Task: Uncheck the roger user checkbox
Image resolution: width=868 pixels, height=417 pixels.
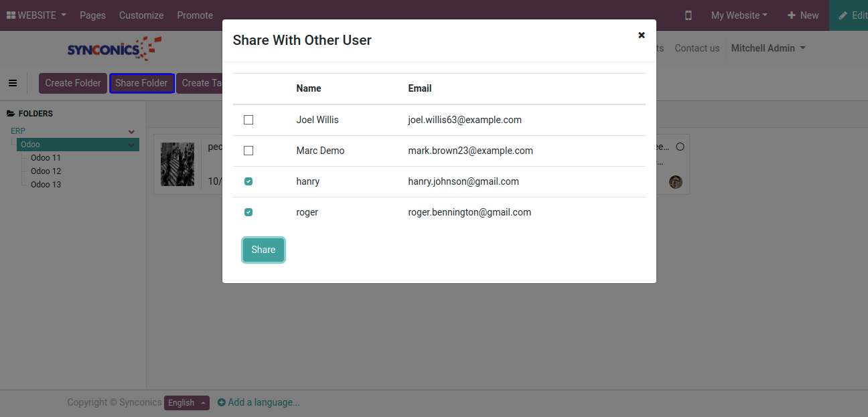Action: coord(248,212)
